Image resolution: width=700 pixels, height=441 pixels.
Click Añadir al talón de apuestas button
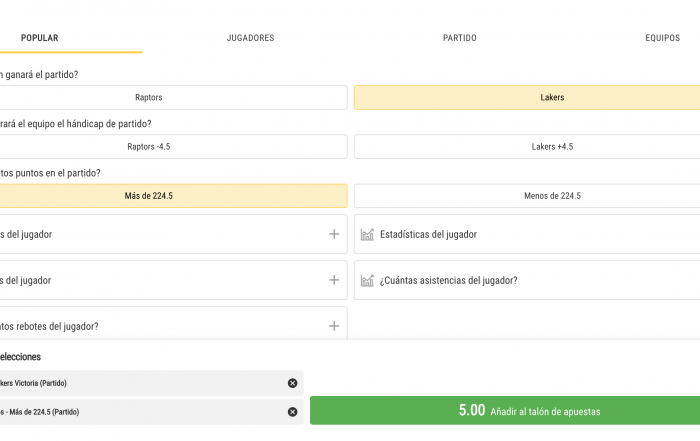click(x=505, y=410)
